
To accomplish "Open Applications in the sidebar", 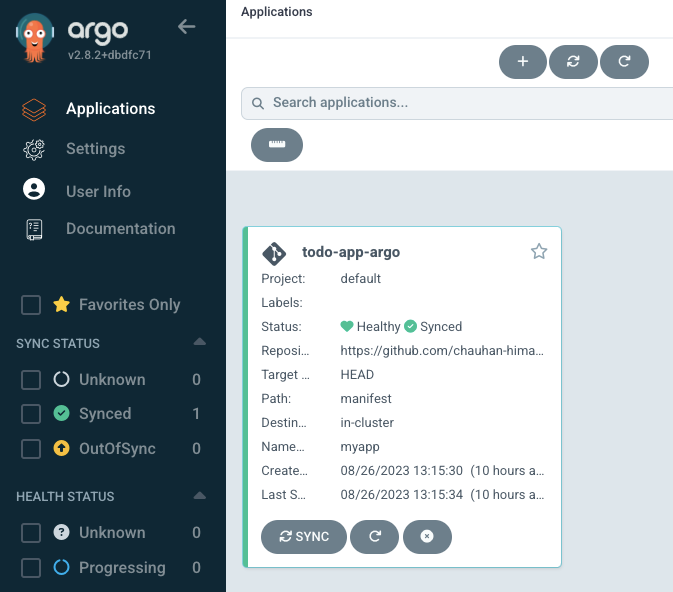I will (110, 109).
